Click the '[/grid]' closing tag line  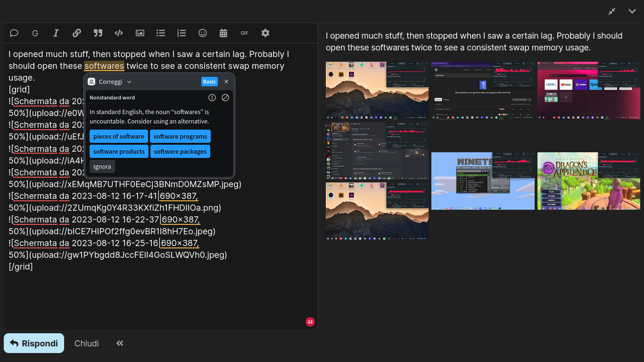pyautogui.click(x=21, y=266)
